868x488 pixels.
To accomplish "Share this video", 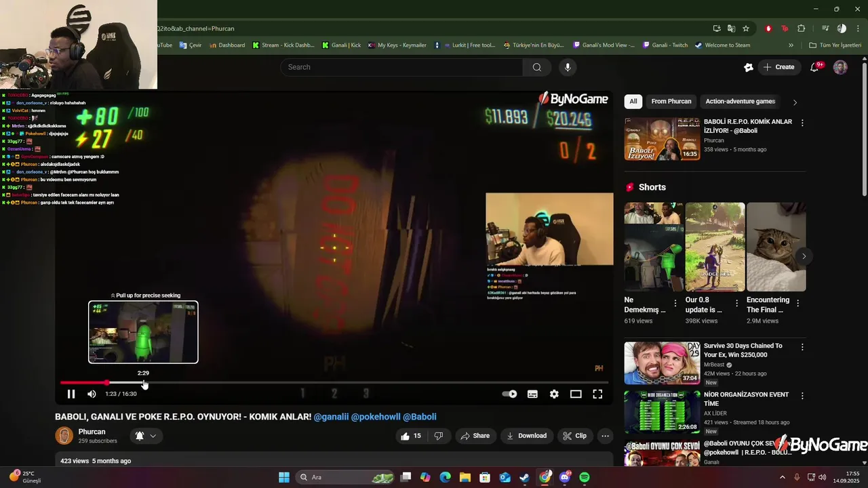I will point(475,436).
